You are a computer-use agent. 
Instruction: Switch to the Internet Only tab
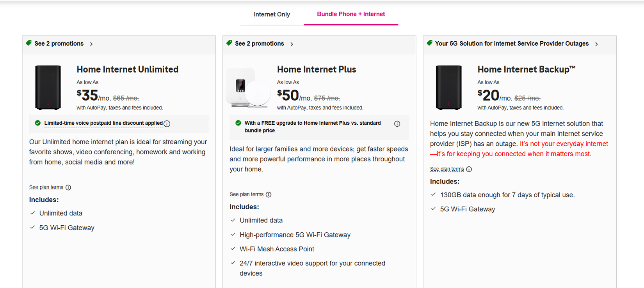click(x=272, y=14)
